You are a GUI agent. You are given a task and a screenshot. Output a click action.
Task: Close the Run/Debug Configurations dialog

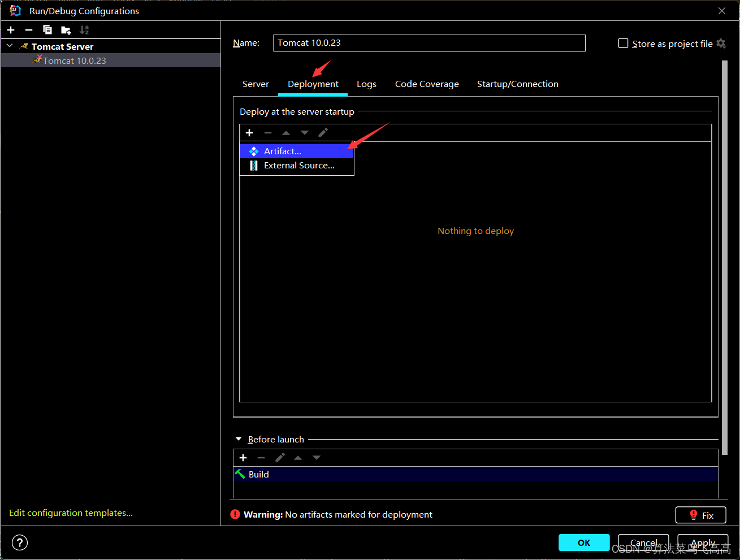pos(722,11)
